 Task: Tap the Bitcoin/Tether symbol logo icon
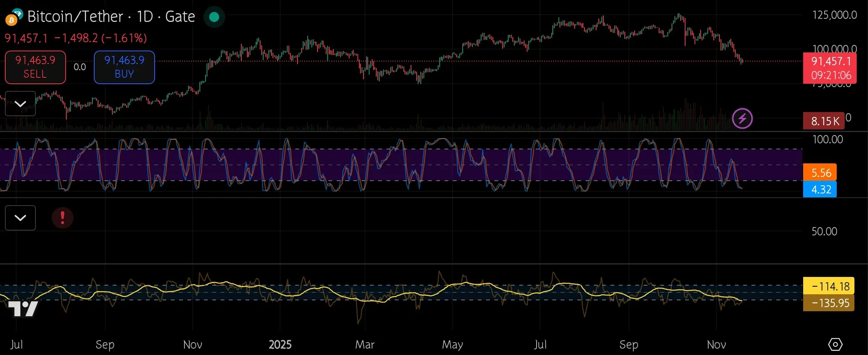pos(14,17)
